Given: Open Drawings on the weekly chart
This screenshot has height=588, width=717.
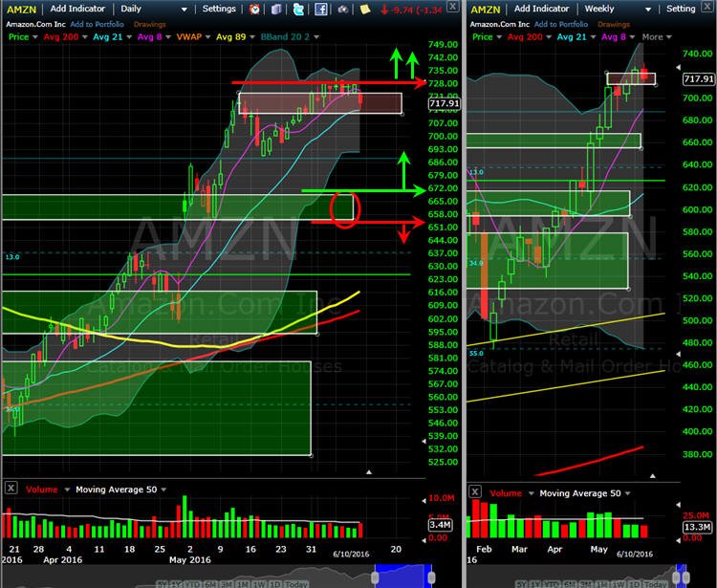Looking at the screenshot, I should [614, 24].
